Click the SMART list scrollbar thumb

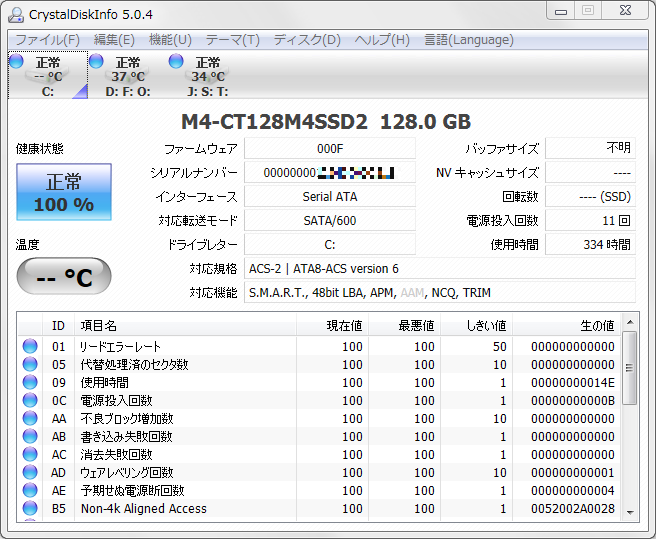[x=630, y=368]
